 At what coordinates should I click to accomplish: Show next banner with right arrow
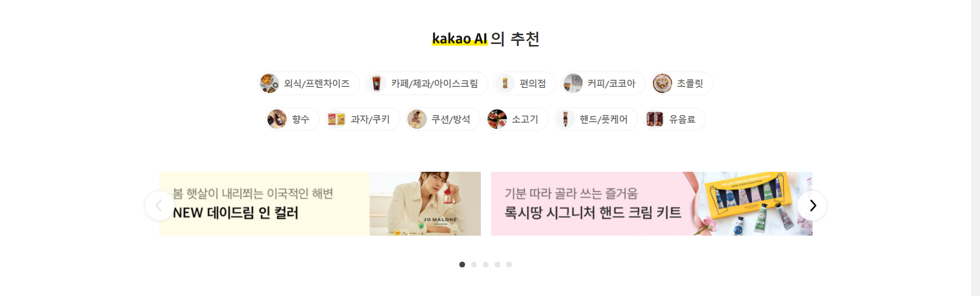click(x=812, y=206)
